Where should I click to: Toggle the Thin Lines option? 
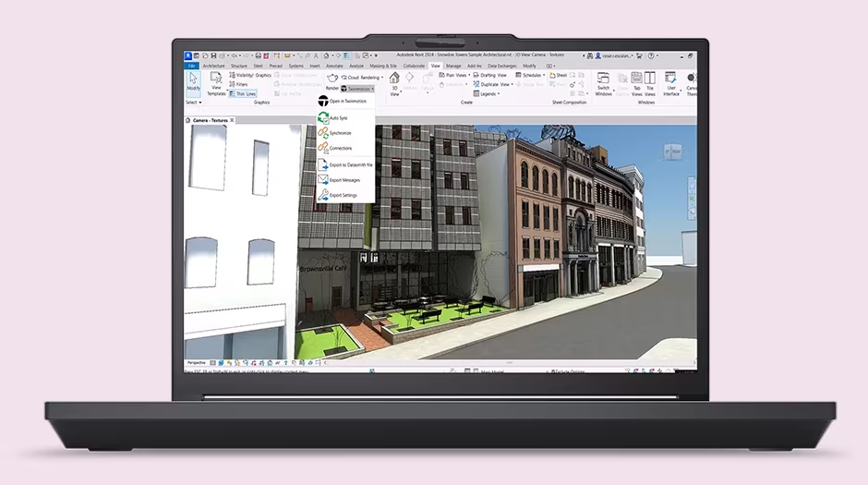pos(243,93)
